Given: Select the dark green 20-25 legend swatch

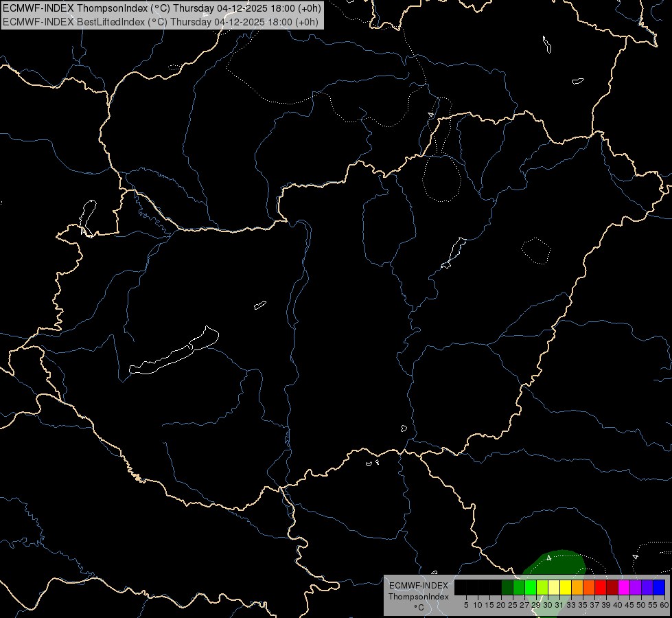Looking at the screenshot, I should [507, 587].
